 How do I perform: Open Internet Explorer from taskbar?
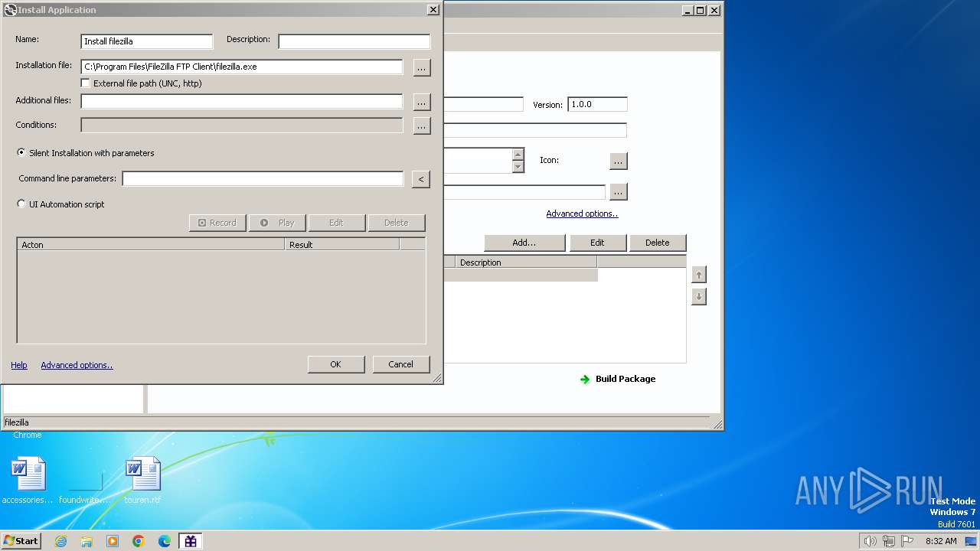coord(61,541)
